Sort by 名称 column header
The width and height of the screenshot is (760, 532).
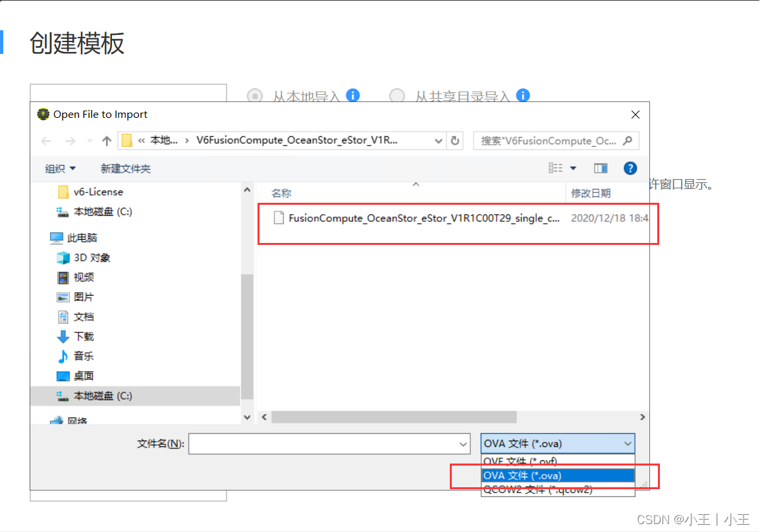point(281,194)
